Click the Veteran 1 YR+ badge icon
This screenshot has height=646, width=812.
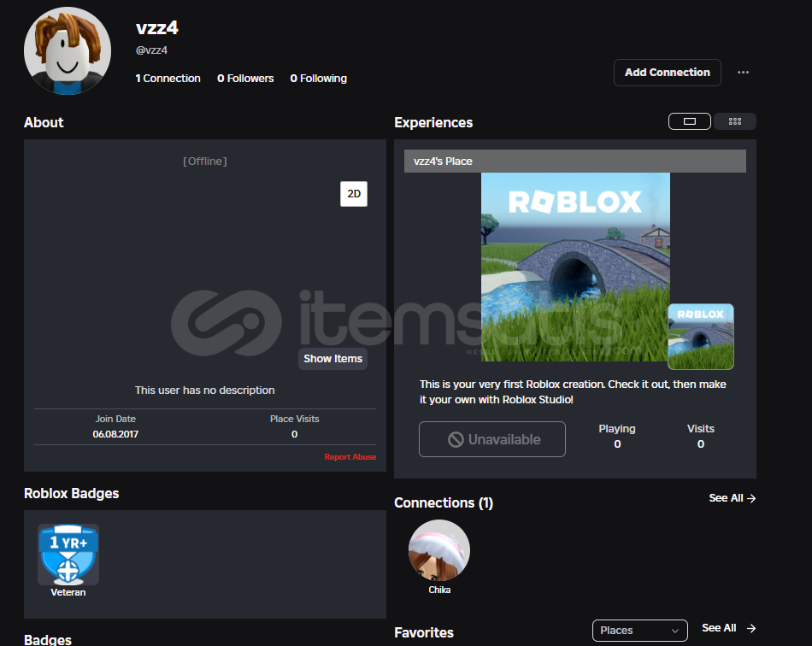pos(68,555)
